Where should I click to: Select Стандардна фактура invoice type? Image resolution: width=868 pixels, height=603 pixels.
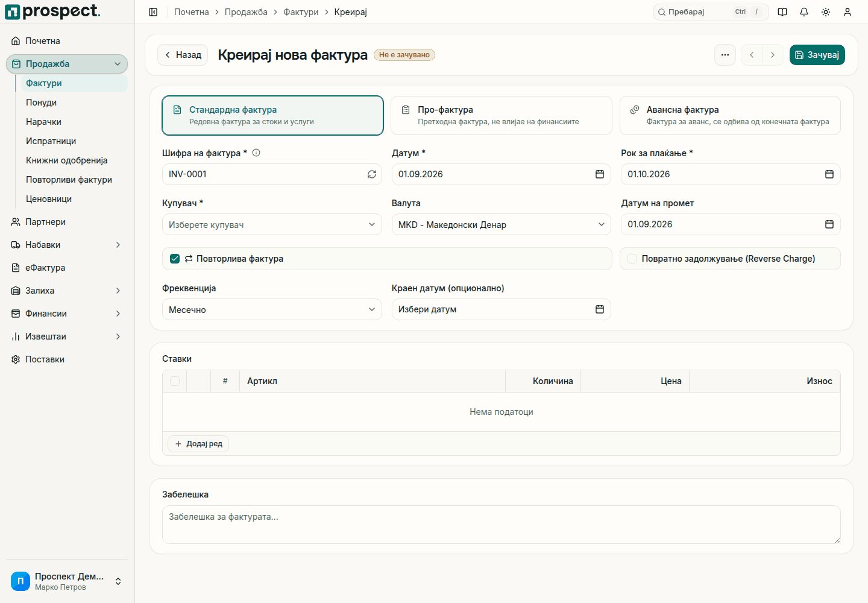272,115
